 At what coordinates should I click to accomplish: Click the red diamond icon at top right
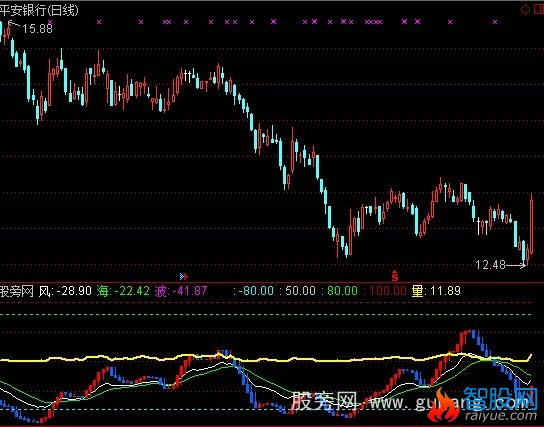pyautogui.click(x=525, y=10)
